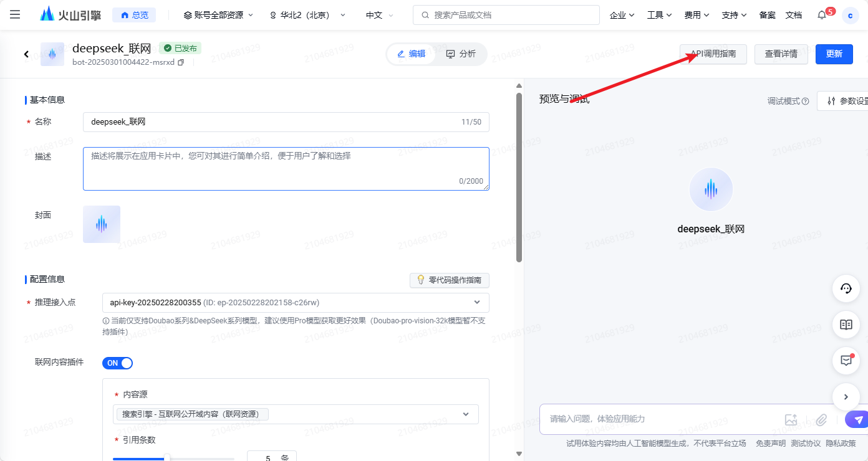Screen dimensions: 868x461
Task: Click the 查看详情 button
Action: coord(781,54)
